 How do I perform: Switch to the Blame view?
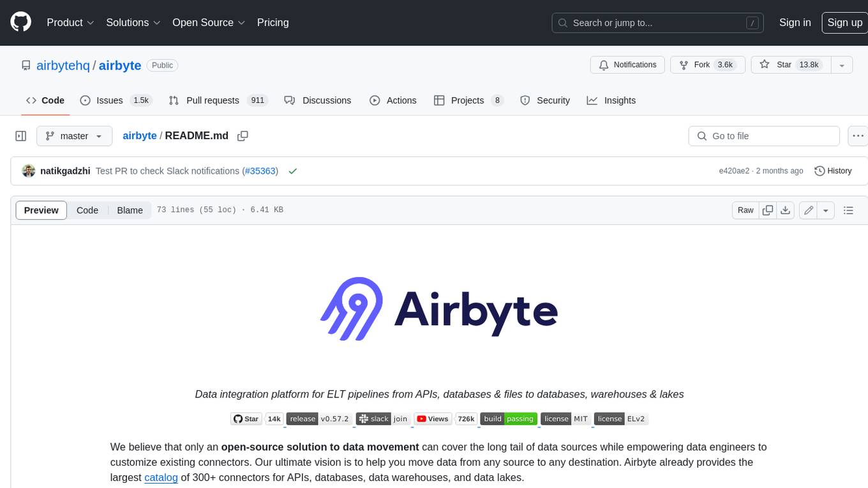(130, 210)
